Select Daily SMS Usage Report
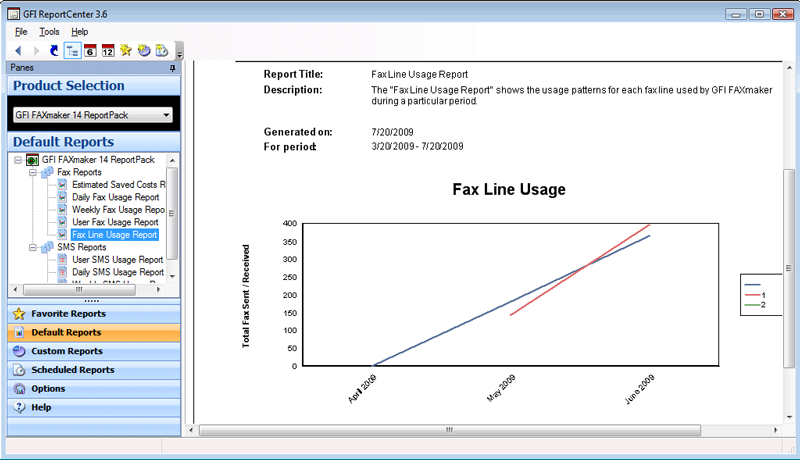 (118, 272)
